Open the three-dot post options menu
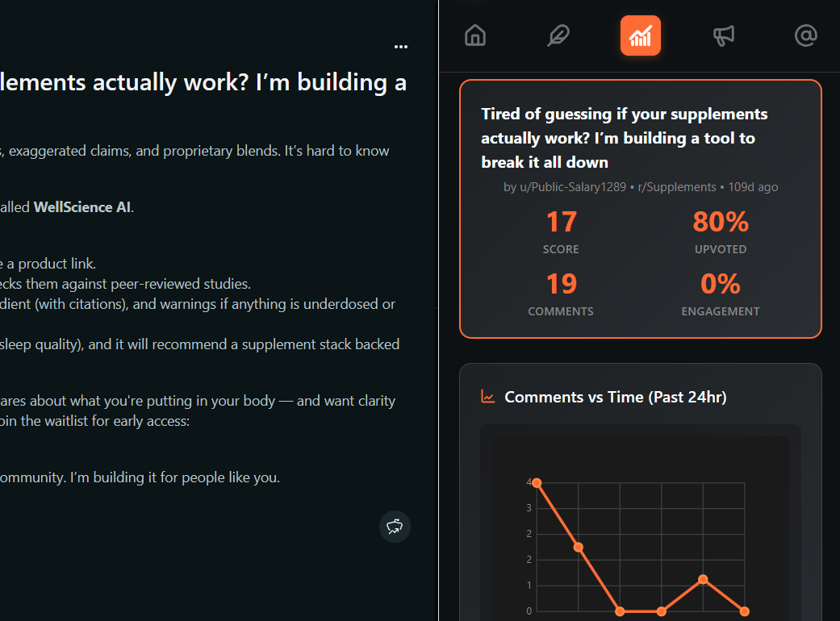Screen dimensions: 840x621 [401, 47]
